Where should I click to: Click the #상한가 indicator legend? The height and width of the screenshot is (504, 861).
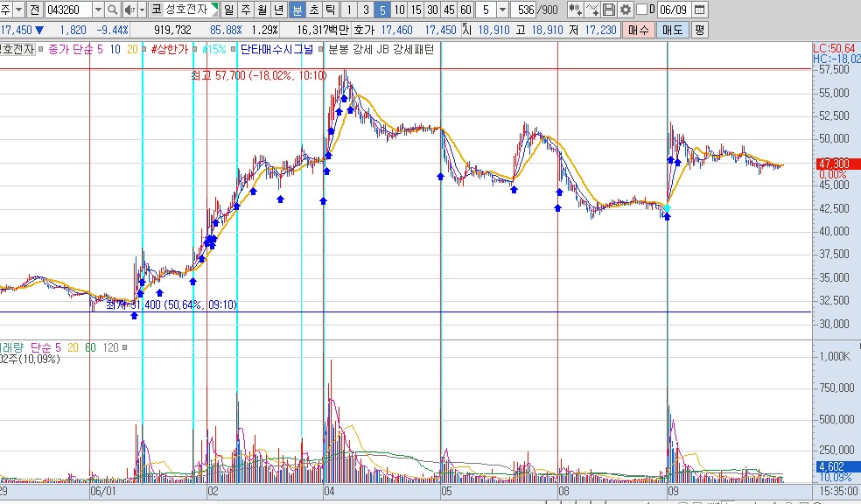(169, 49)
